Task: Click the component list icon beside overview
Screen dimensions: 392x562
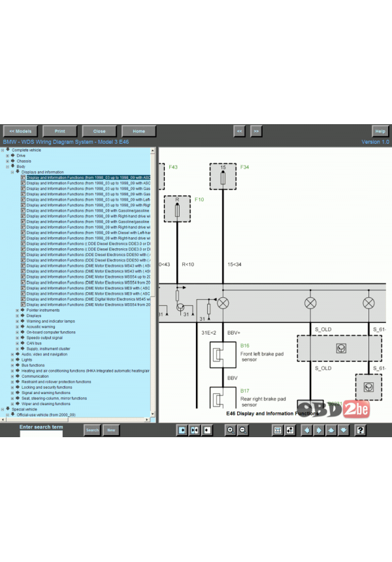Action: pos(290,430)
